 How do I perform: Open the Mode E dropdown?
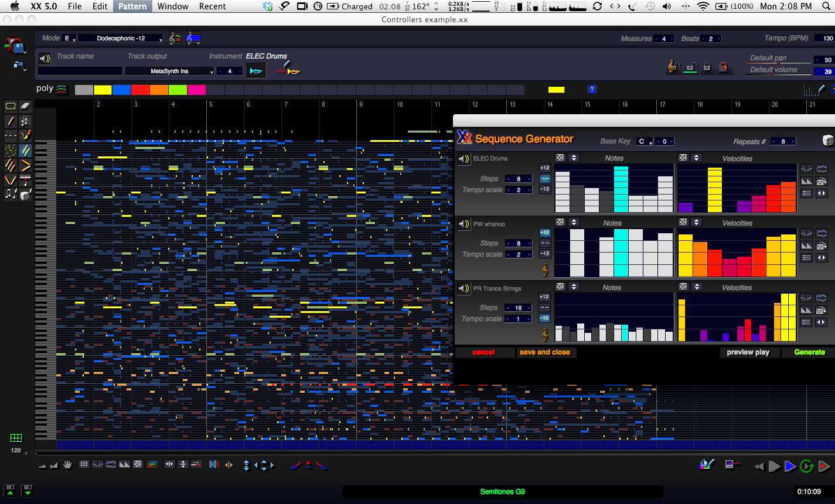point(70,38)
